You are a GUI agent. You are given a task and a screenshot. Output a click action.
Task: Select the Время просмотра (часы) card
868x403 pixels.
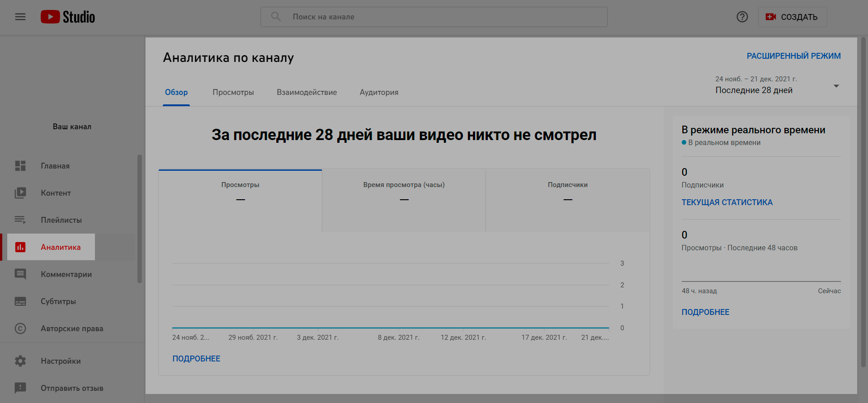pyautogui.click(x=404, y=201)
